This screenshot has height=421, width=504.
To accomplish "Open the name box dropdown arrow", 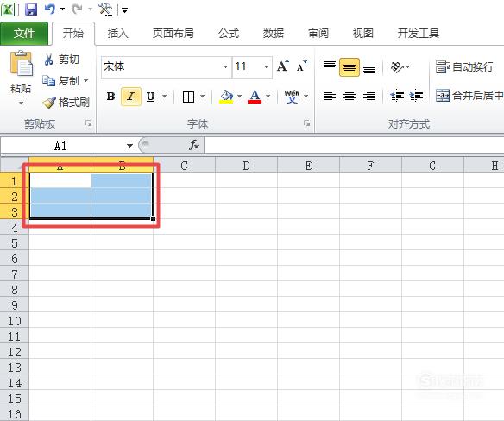I will (x=129, y=146).
